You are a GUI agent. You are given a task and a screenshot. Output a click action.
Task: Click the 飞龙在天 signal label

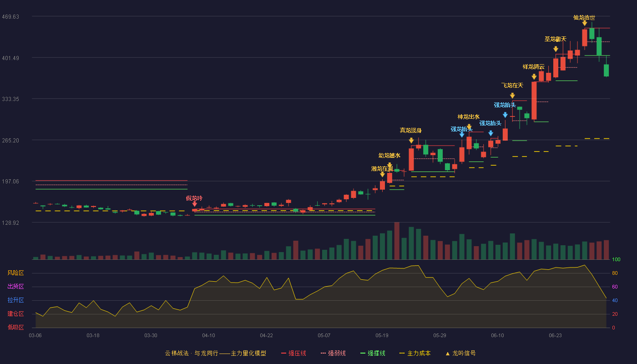click(512, 86)
